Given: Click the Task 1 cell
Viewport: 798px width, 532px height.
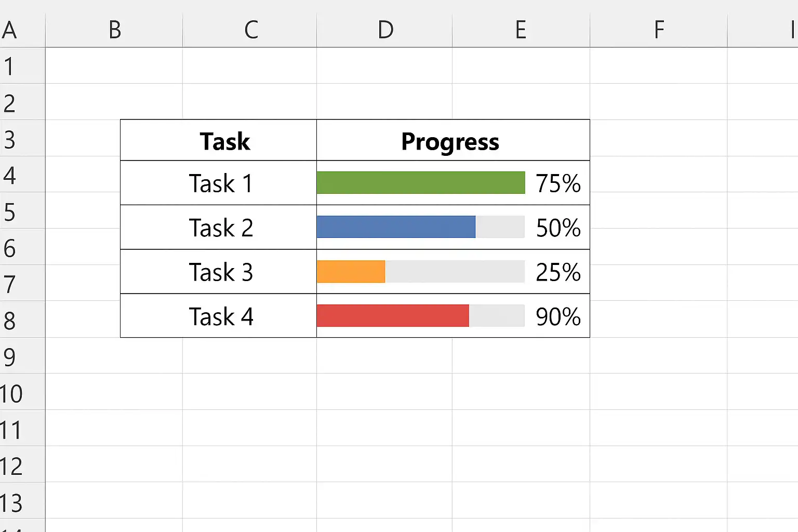Looking at the screenshot, I should (220, 183).
